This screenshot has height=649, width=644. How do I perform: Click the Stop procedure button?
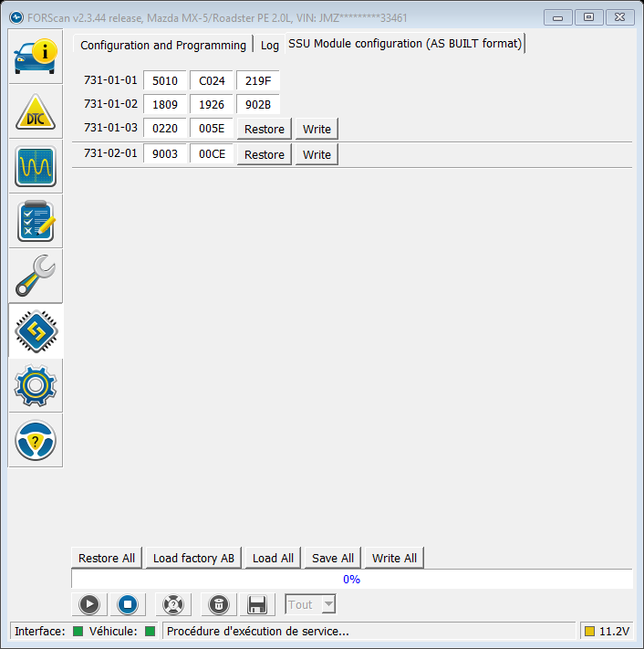pyautogui.click(x=128, y=604)
